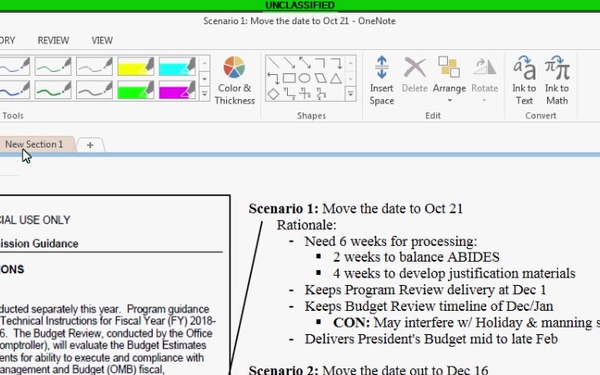Pick the rectangle shape tool

click(x=289, y=78)
